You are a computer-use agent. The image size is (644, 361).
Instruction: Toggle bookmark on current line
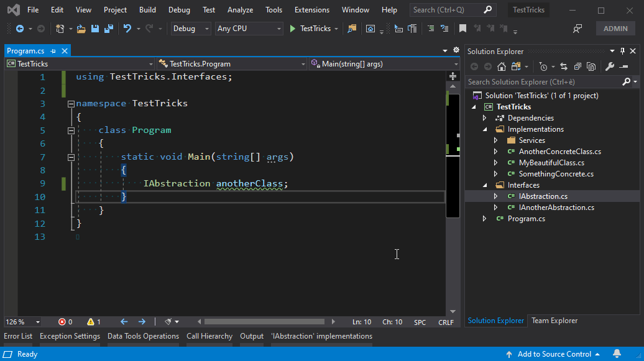pos(462,29)
